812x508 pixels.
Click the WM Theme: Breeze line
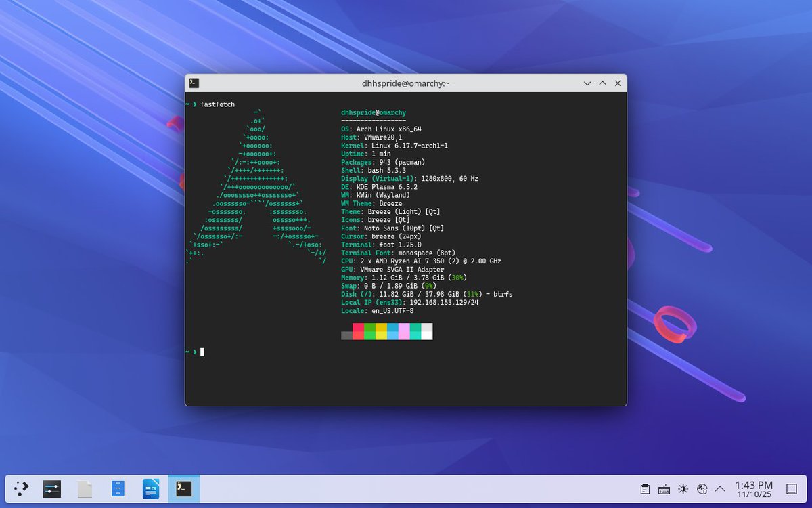(371, 203)
